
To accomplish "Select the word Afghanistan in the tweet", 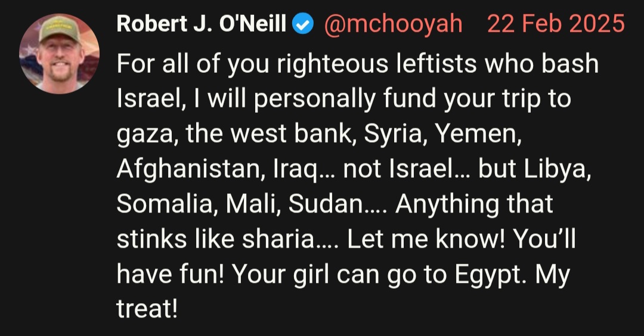I will coord(188,170).
